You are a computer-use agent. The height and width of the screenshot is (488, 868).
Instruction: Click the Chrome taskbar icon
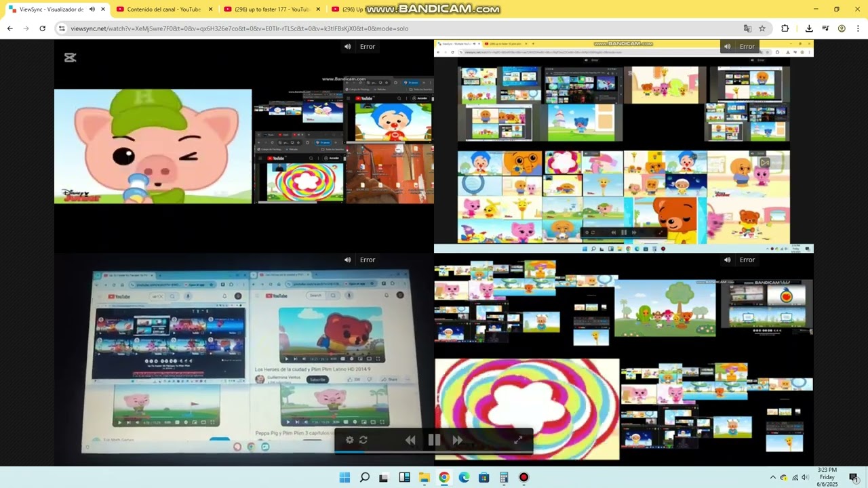click(x=444, y=477)
